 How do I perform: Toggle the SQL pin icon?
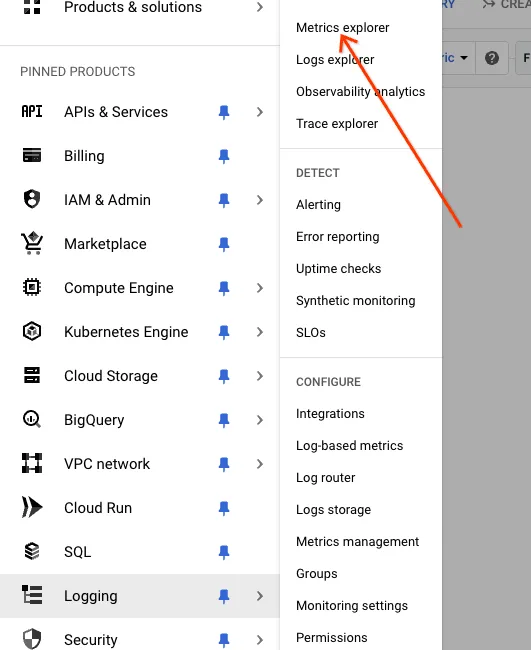coord(224,552)
